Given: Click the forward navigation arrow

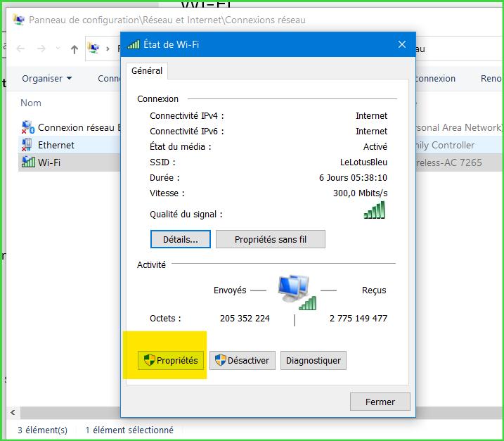Looking at the screenshot, I should [x=42, y=49].
